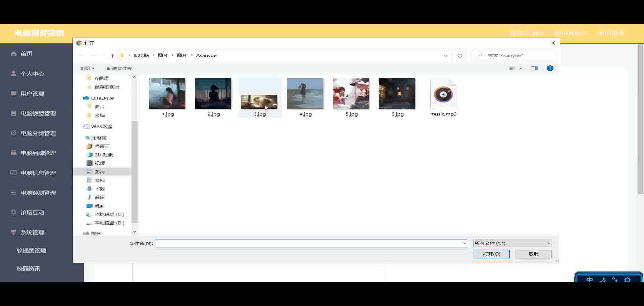Click 新建文件夹 in the dialog toolbar
This screenshot has height=306, width=644.
point(119,68)
